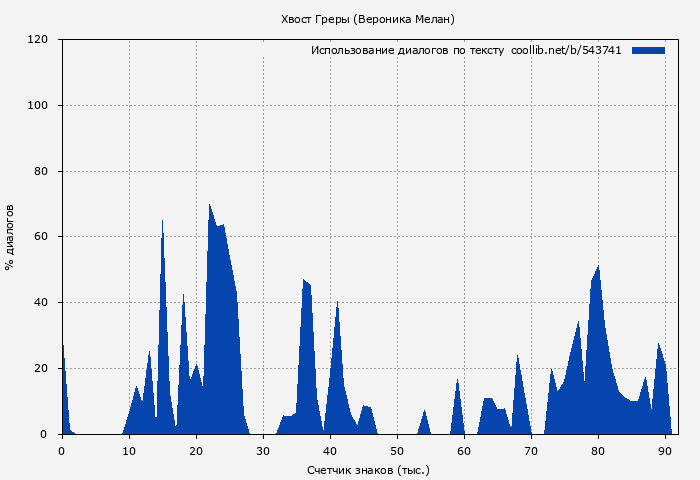Viewport: 700px width, 480px height.
Task: Click the blue peak near x=37
Action: (x=306, y=290)
